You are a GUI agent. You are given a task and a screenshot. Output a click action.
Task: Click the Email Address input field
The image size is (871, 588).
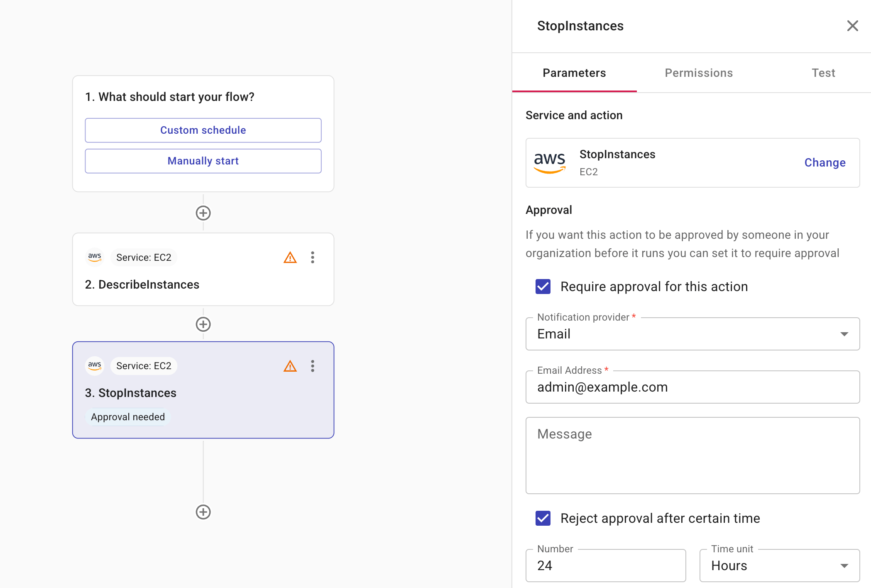pos(692,387)
